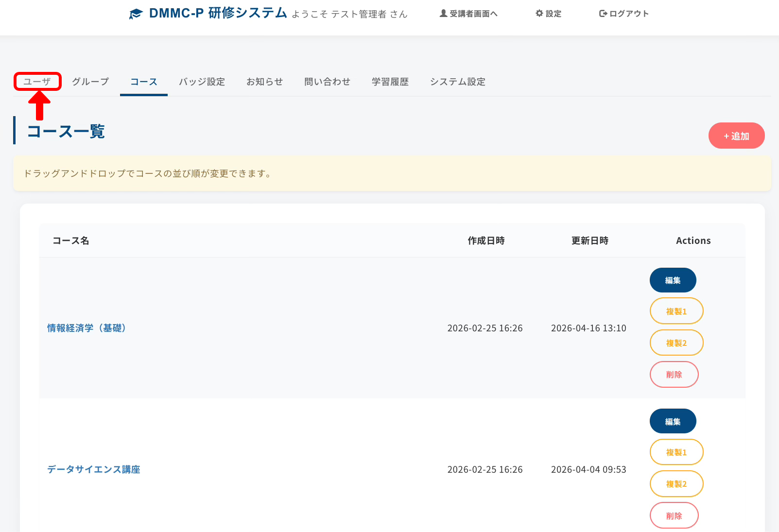Click the ログアウト logout link
779x532 pixels.
[x=624, y=14]
